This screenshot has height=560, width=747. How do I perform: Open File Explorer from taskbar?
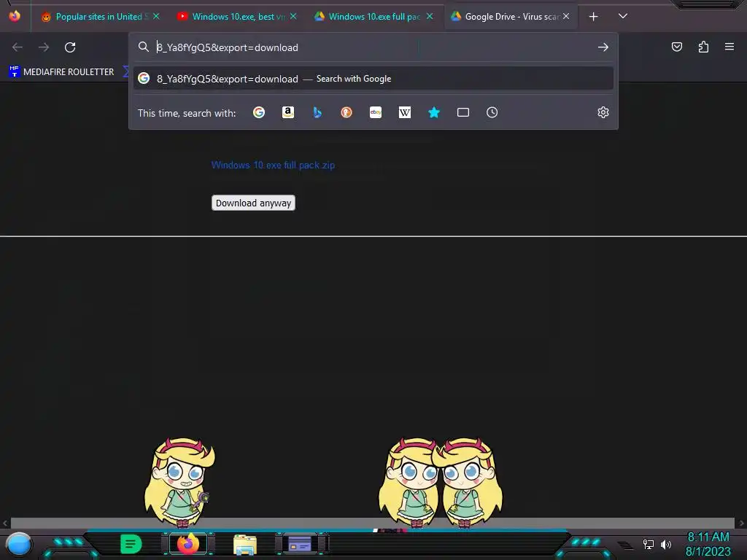pos(245,544)
